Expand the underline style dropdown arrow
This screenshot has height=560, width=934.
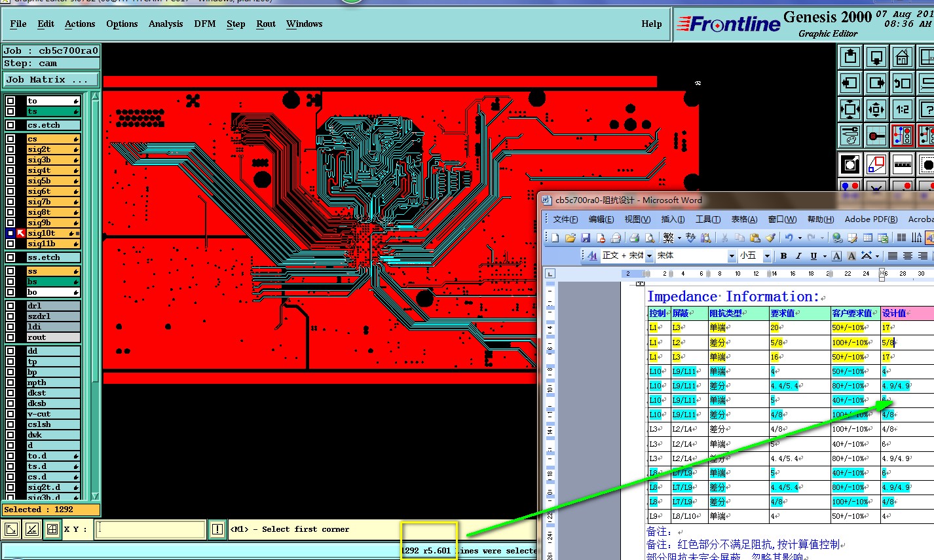[824, 255]
